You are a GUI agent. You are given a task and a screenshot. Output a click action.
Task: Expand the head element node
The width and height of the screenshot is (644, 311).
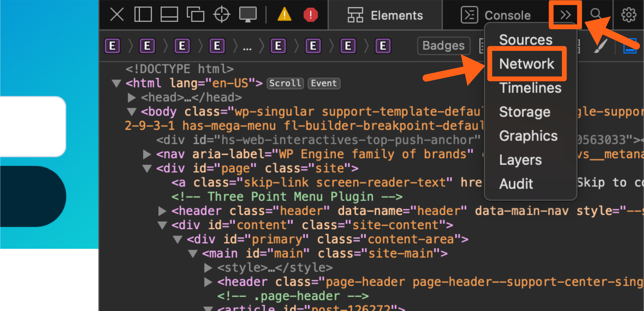pyautogui.click(x=132, y=98)
